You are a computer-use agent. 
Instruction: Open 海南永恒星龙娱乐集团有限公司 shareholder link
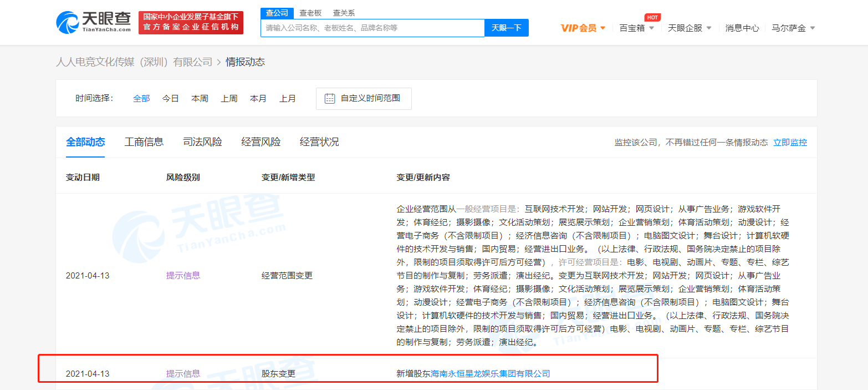pos(491,374)
